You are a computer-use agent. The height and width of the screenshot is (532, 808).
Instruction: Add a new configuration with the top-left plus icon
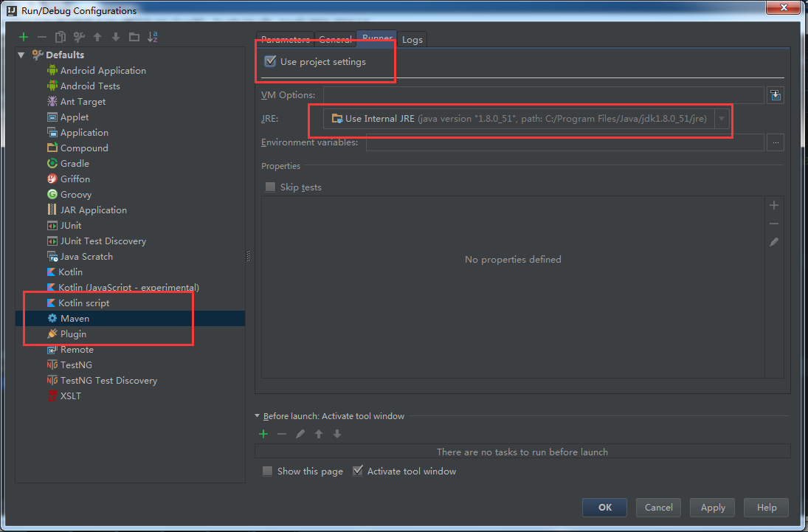point(23,37)
